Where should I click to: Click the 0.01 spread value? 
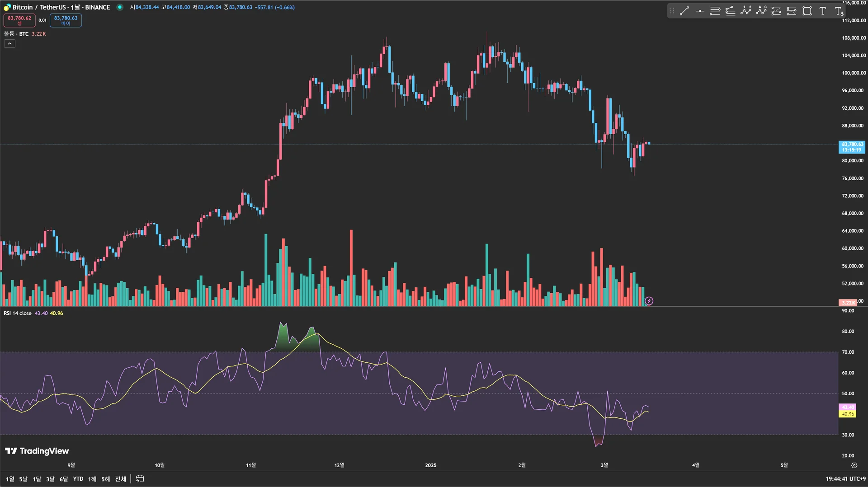[x=42, y=20]
